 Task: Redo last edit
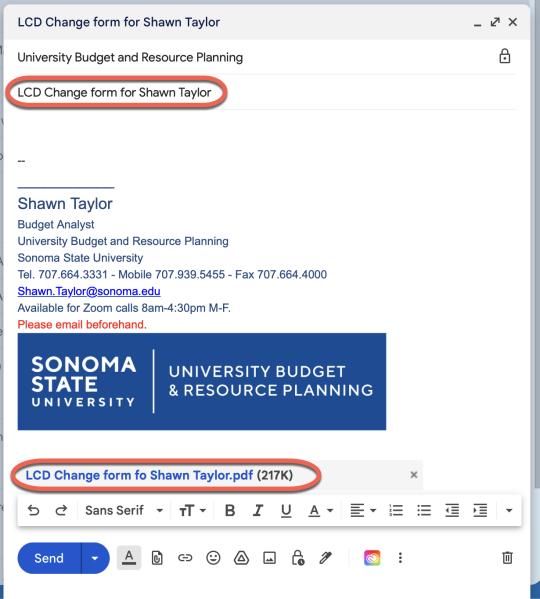(x=61, y=510)
